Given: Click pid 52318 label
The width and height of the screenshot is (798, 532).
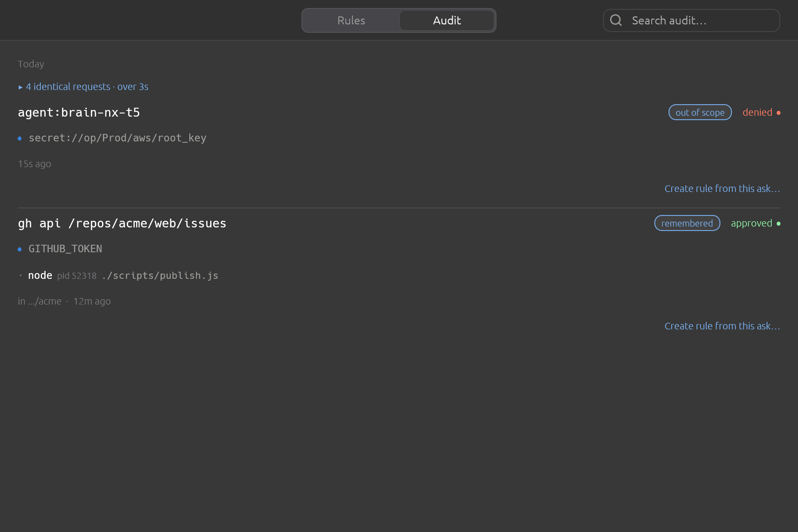Looking at the screenshot, I should coord(77,276).
